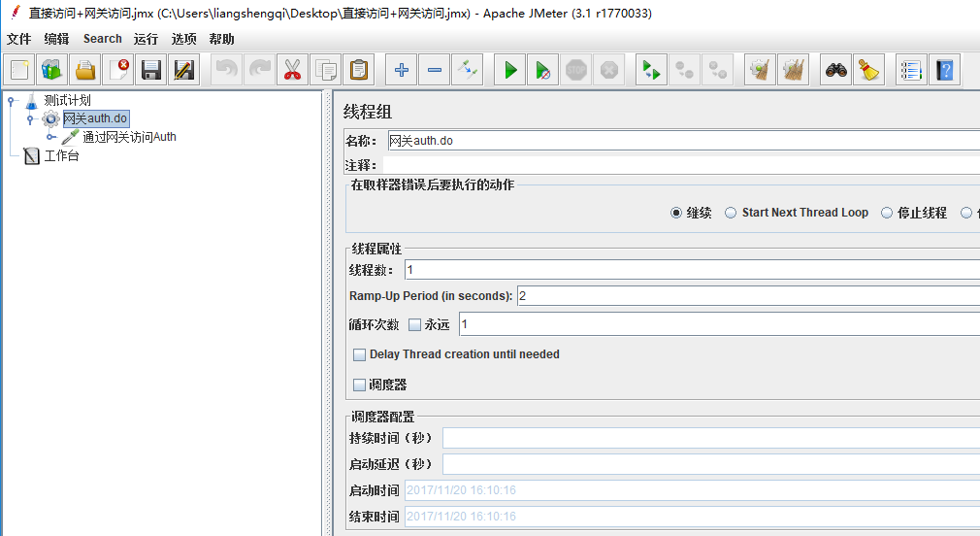Image resolution: width=980 pixels, height=536 pixels.
Task: Click the Paste clipboard icon
Action: [359, 69]
